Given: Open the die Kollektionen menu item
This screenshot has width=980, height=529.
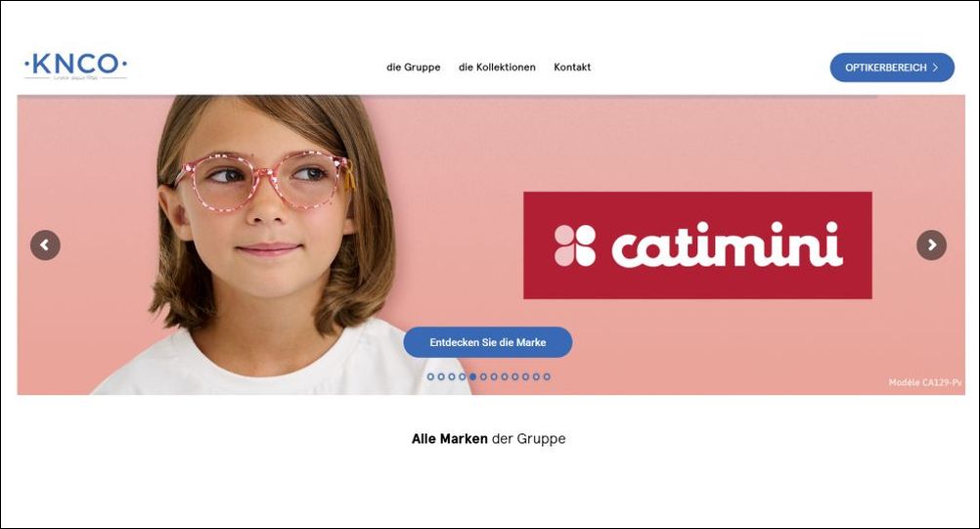Looking at the screenshot, I should [497, 66].
